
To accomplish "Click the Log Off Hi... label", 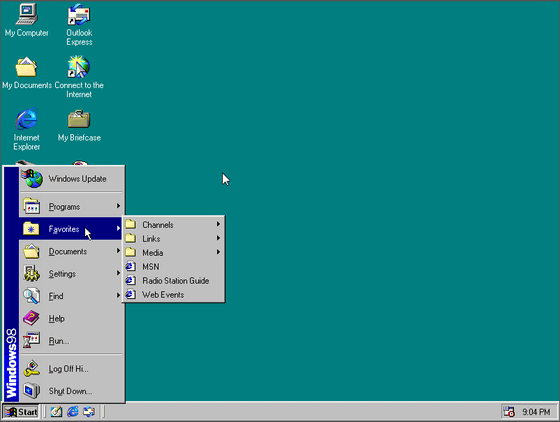I will click(69, 369).
